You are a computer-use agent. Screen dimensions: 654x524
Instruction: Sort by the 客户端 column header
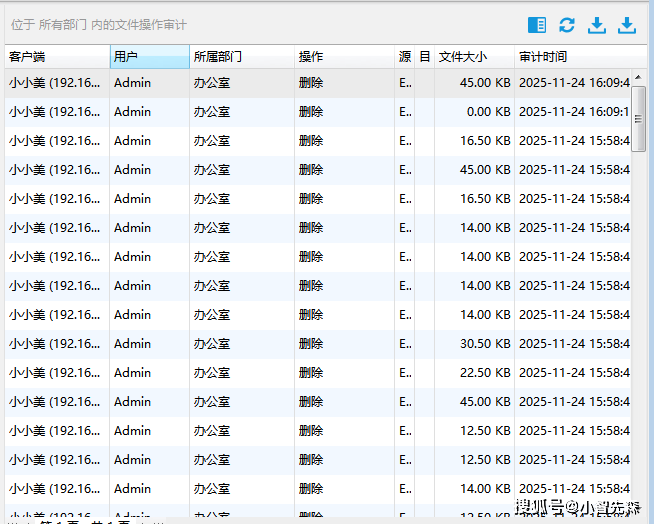[x=56, y=57]
